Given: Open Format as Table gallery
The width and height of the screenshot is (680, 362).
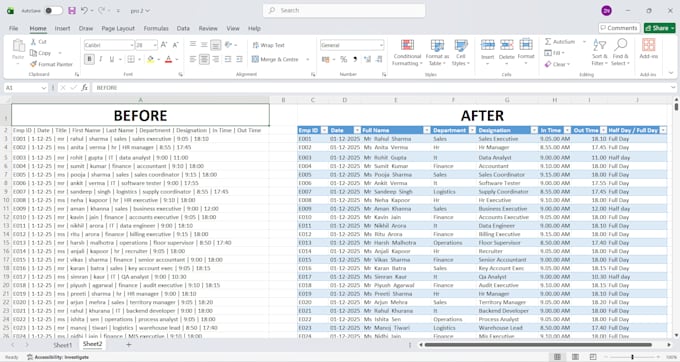Looking at the screenshot, I should point(437,53).
